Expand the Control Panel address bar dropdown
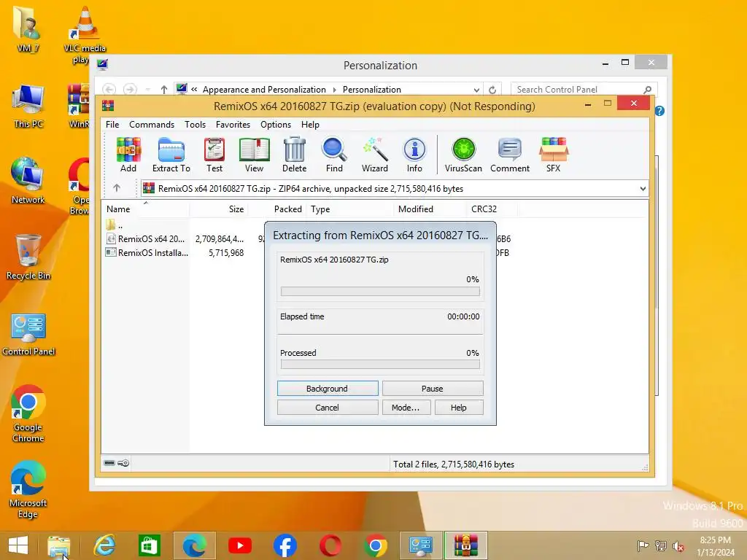Viewport: 747px width, 560px height. point(476,90)
